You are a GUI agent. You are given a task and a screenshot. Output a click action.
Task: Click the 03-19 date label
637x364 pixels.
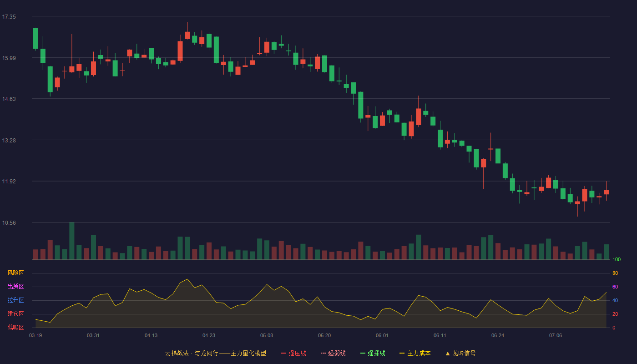pos(35,335)
